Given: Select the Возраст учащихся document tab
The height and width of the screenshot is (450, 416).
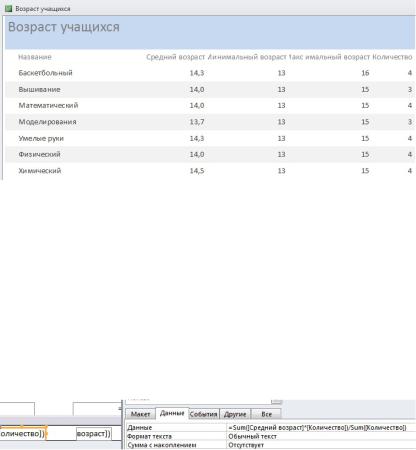Looking at the screenshot, I should (43, 9).
